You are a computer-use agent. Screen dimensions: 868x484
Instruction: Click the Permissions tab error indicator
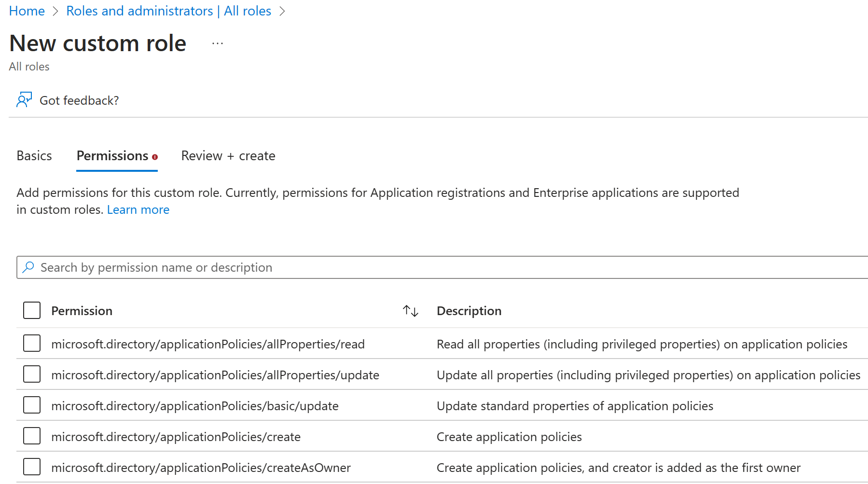[155, 157]
